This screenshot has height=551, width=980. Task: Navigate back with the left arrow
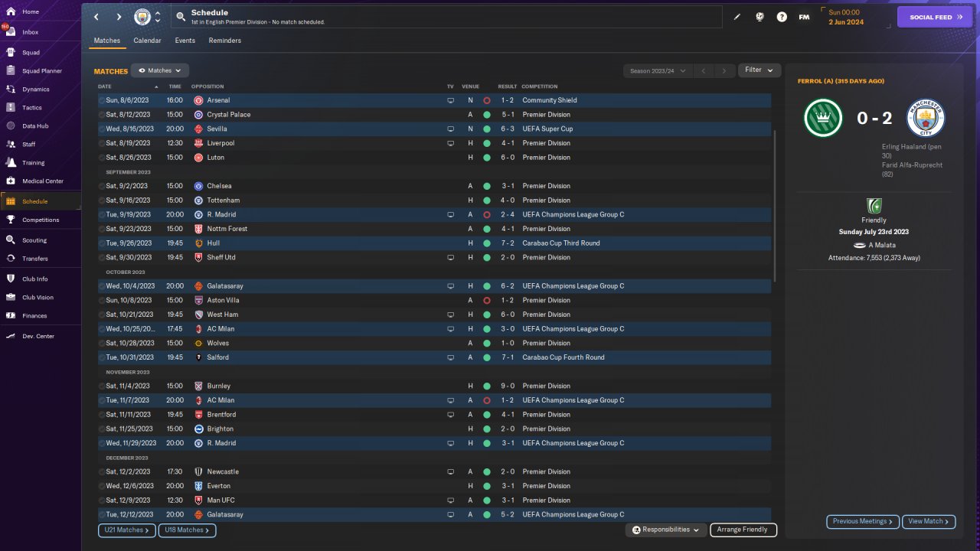96,17
